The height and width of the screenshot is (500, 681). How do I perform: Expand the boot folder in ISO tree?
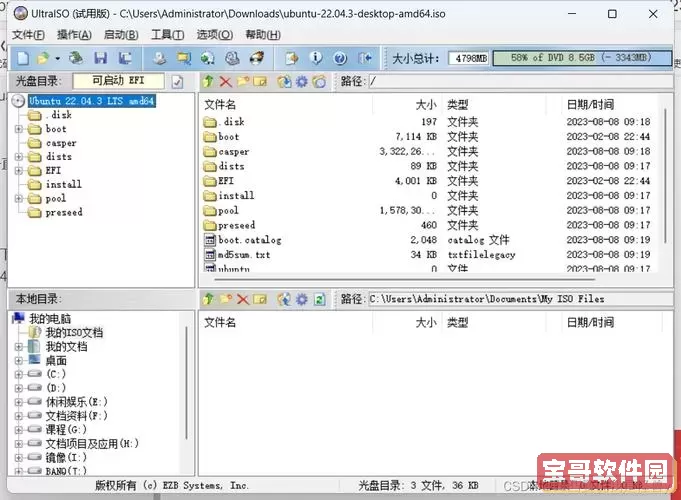tap(19, 129)
